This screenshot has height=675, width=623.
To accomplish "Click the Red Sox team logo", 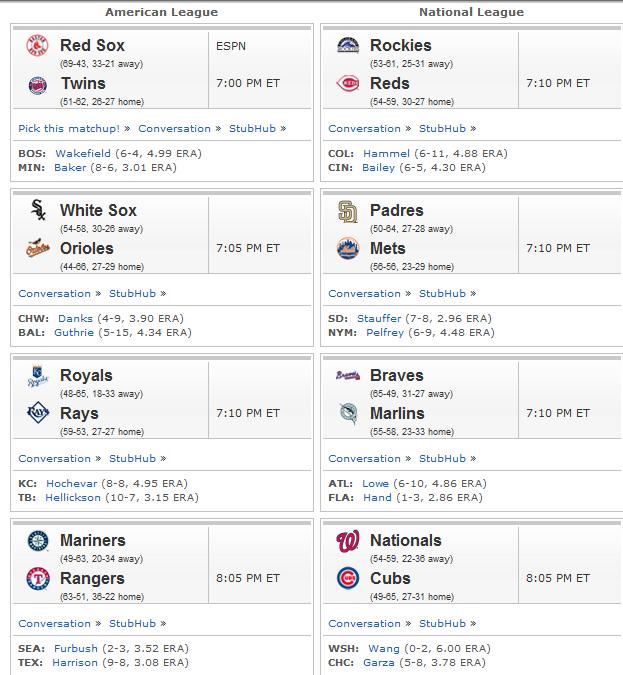I will click(x=37, y=46).
